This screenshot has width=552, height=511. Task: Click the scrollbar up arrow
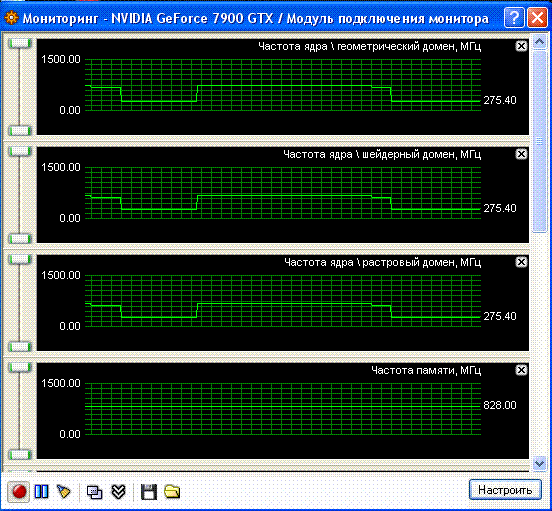(539, 42)
